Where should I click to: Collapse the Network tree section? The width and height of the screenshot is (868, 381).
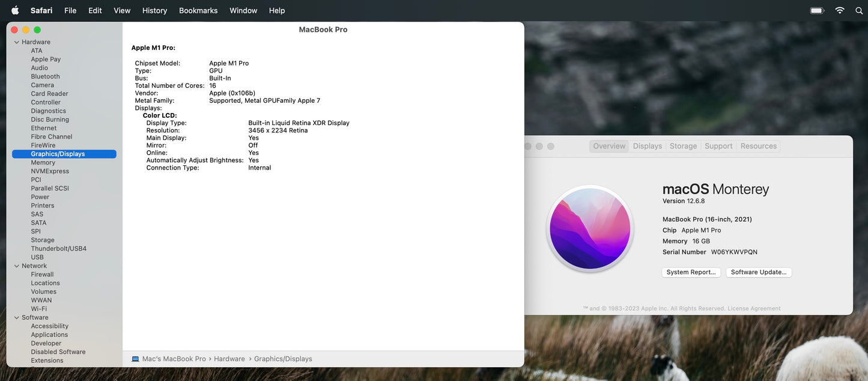click(x=16, y=266)
